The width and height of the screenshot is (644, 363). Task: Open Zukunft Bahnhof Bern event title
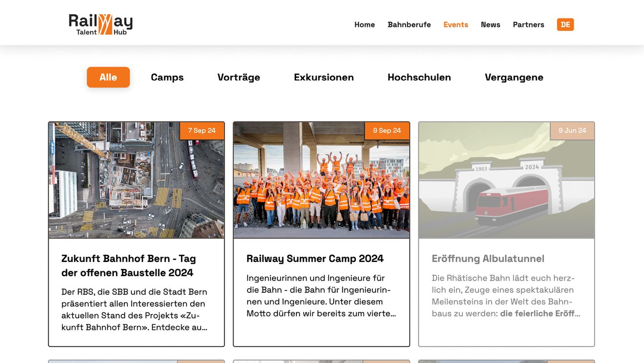pyautogui.click(x=129, y=266)
